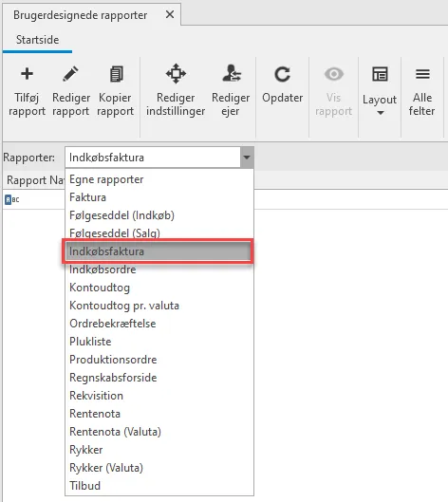Screen dimensions: 448x502
Task: Click the ABC filter icon under Rapport Navn
Action: point(12,200)
